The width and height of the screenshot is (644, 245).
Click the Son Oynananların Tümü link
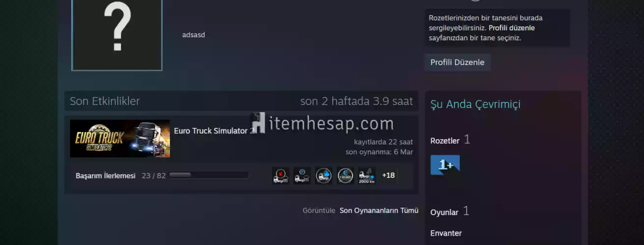click(379, 210)
